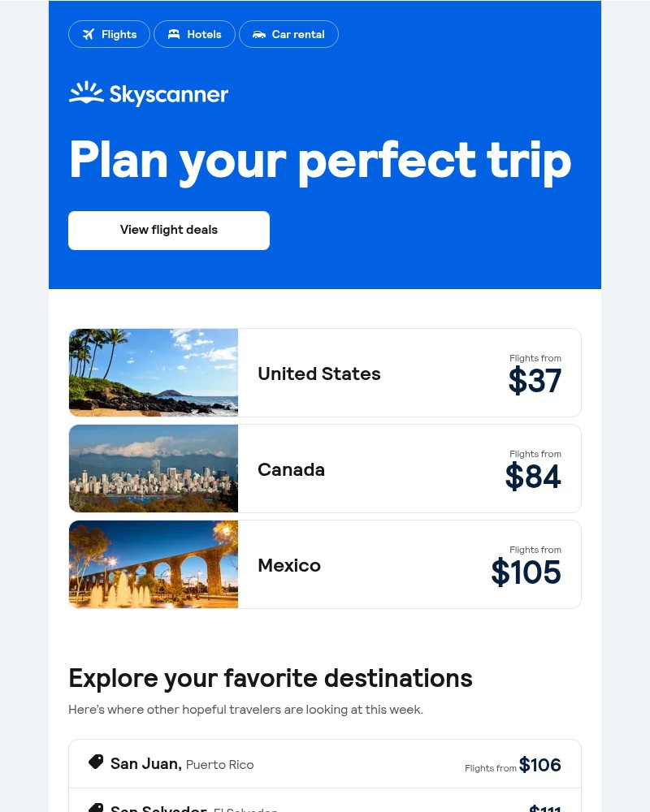Image resolution: width=650 pixels, height=812 pixels.
Task: Click the $37 flight price
Action: (535, 381)
